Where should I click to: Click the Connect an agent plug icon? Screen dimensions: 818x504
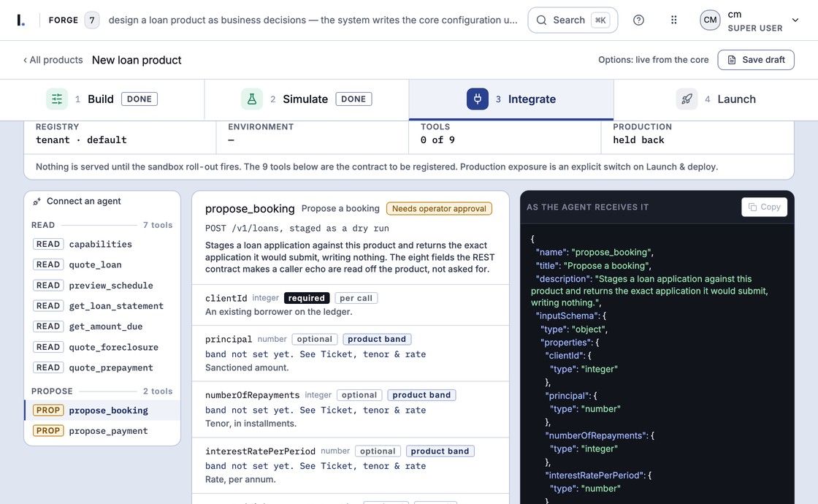37,202
